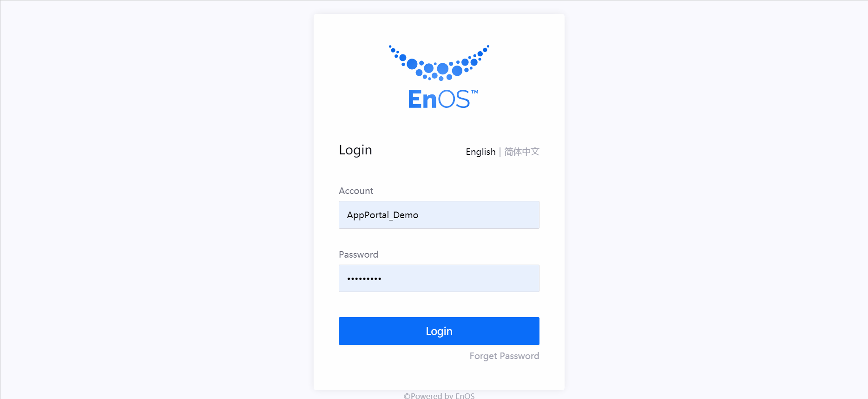Switch language to English

tap(480, 152)
